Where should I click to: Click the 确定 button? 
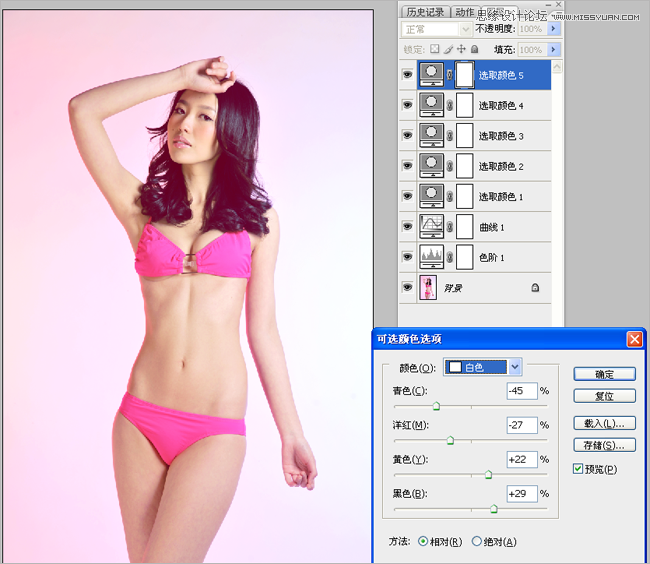coord(604,374)
